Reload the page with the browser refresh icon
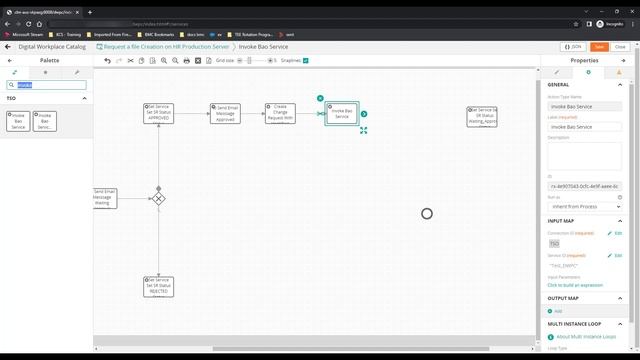 29,24
